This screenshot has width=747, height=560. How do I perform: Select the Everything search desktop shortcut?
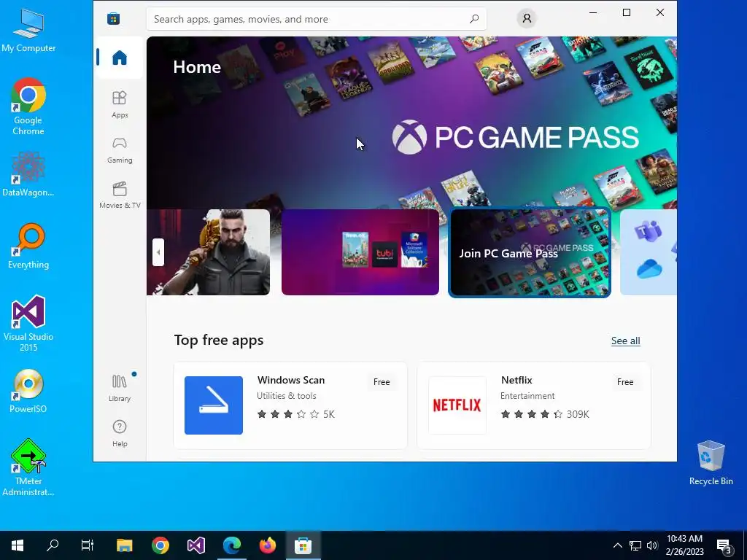[x=28, y=246]
